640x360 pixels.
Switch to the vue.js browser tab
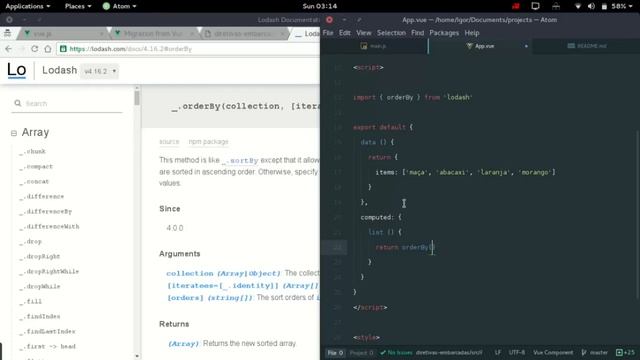click(63, 34)
